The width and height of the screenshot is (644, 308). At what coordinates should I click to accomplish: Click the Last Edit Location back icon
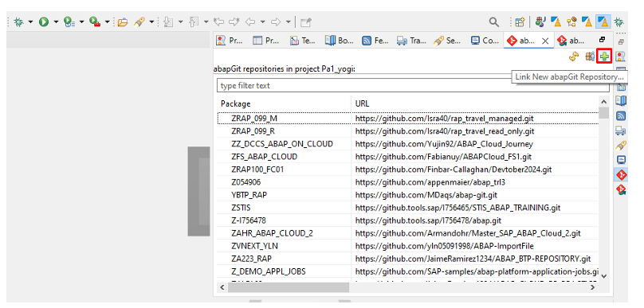pos(219,21)
